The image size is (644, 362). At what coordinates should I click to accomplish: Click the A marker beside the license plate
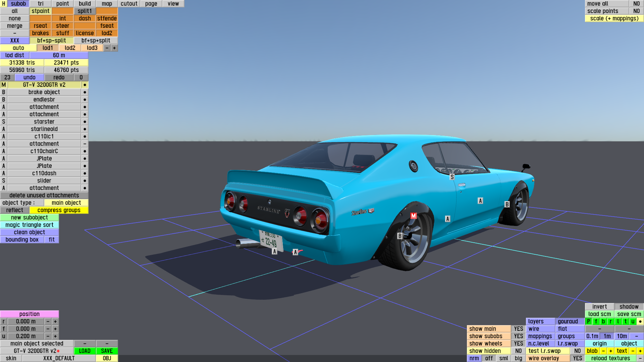tap(274, 251)
